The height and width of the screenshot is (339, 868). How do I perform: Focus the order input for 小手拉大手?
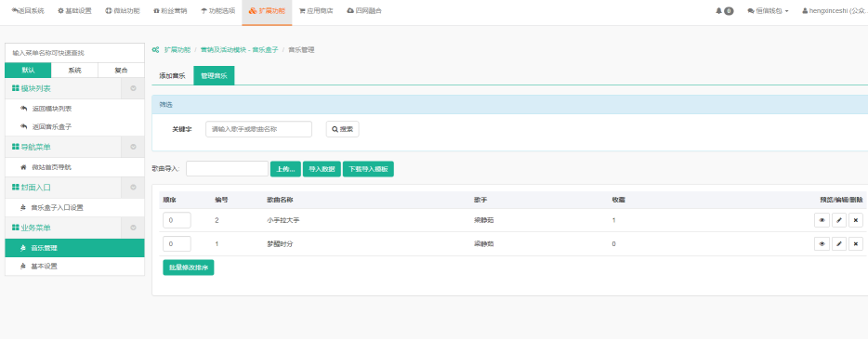[x=177, y=220]
